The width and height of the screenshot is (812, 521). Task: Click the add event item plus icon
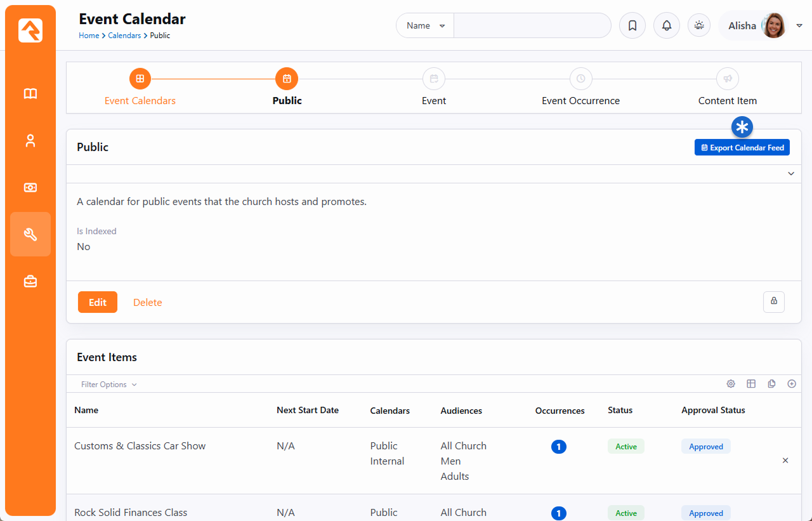tap(791, 384)
